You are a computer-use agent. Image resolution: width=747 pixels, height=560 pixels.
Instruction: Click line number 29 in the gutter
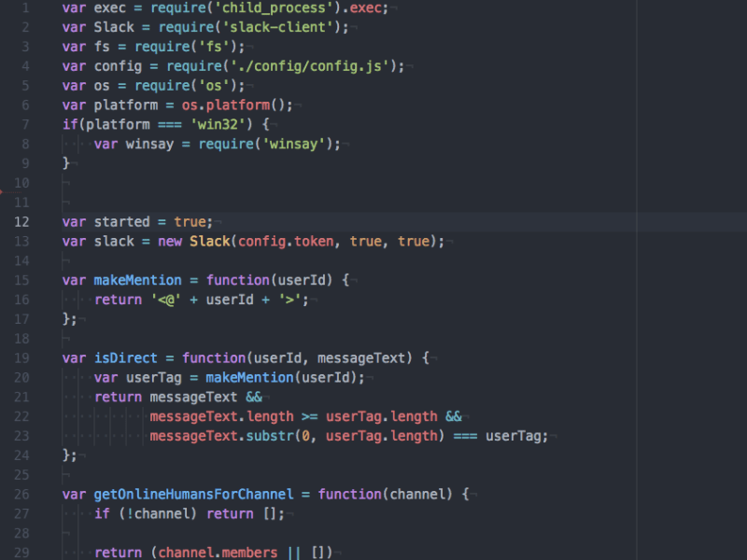21,553
